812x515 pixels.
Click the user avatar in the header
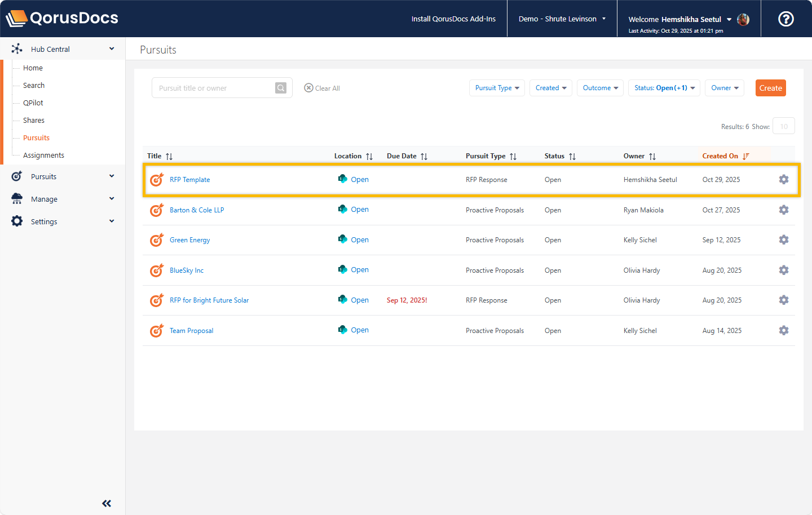[x=743, y=19]
